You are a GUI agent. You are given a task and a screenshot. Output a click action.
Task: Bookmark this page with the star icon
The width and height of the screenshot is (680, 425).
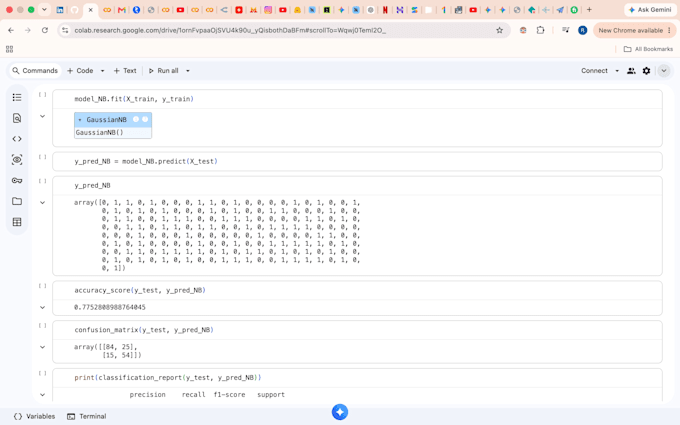tap(500, 30)
